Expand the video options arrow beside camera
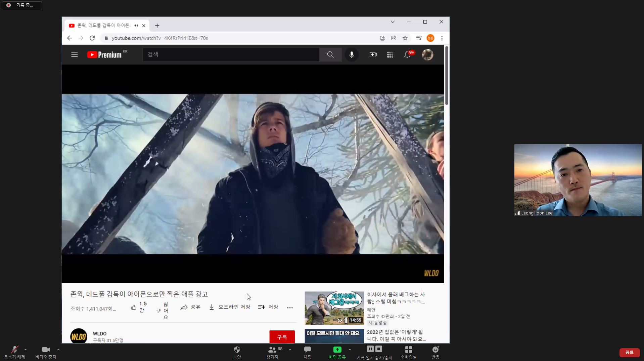 tap(58, 350)
